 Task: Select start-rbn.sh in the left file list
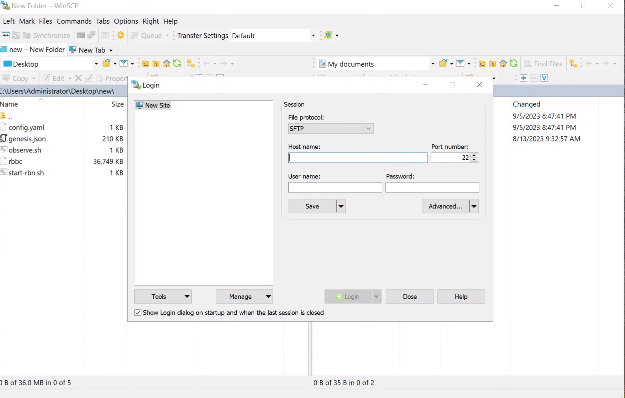(x=26, y=173)
